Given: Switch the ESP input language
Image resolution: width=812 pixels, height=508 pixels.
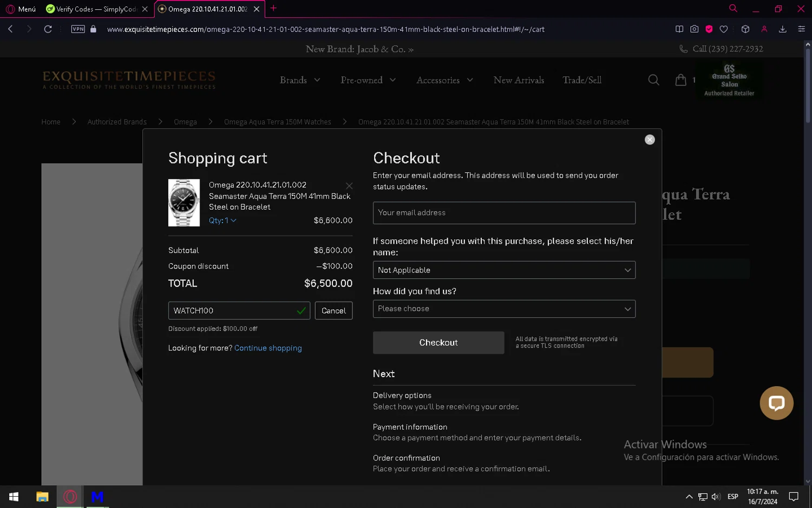Looking at the screenshot, I should pyautogui.click(x=733, y=497).
